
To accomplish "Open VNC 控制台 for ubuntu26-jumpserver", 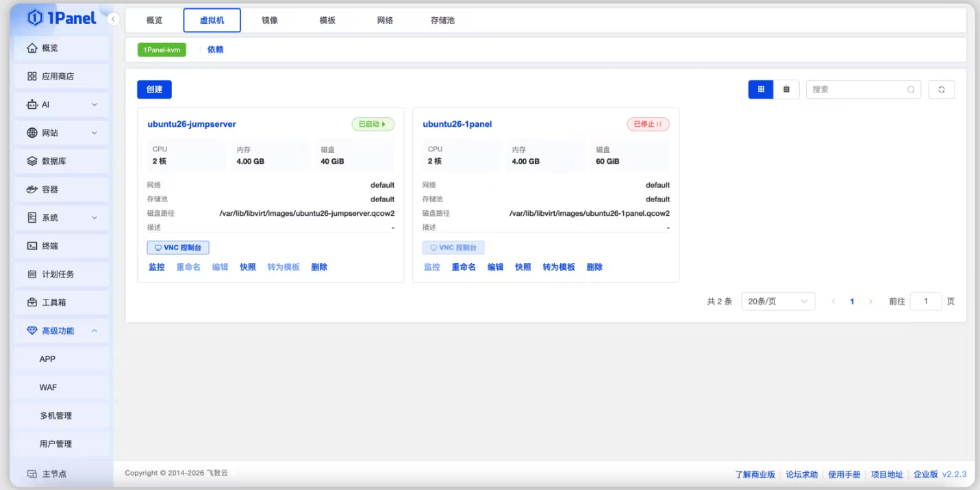I will tap(178, 247).
